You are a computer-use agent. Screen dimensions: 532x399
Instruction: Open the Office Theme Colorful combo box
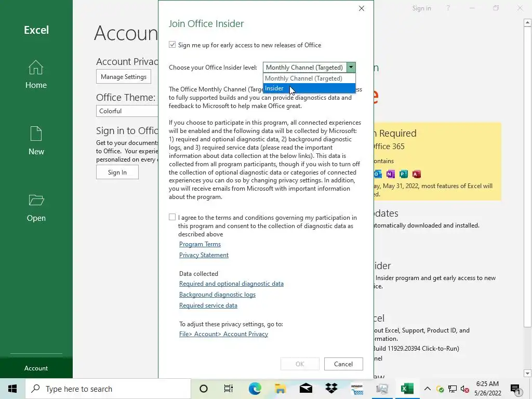pyautogui.click(x=127, y=111)
